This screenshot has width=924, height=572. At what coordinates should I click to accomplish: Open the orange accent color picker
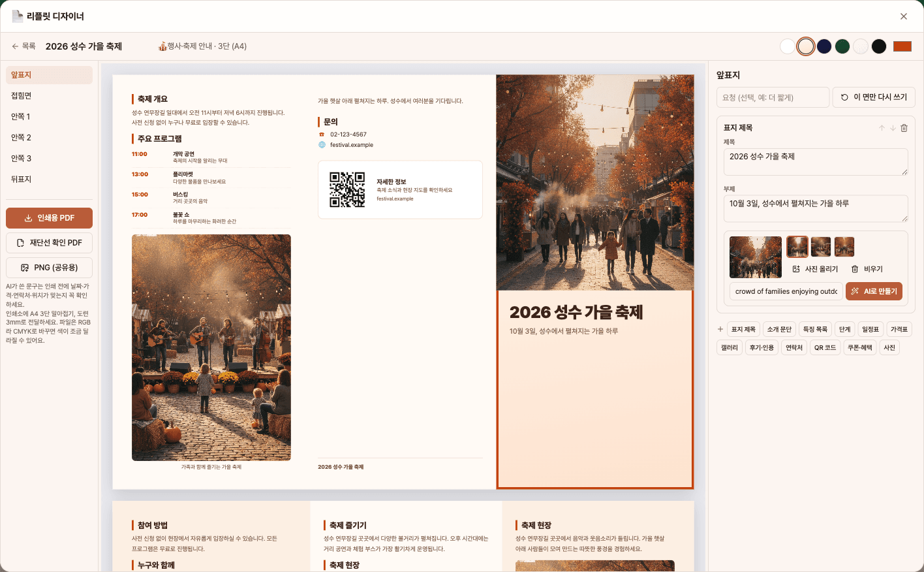pyautogui.click(x=902, y=46)
